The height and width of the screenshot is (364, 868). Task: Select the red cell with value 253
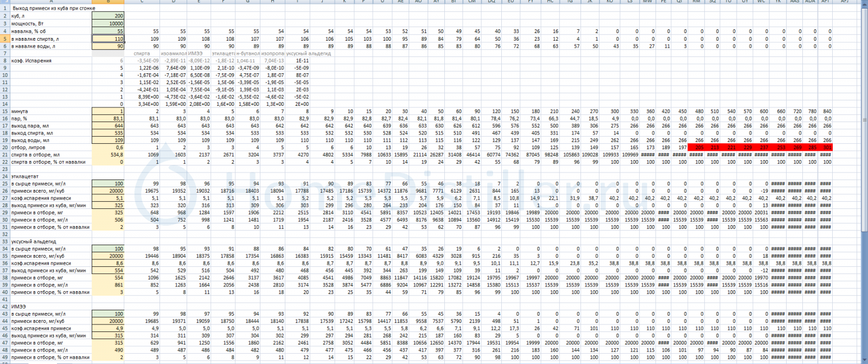click(778, 148)
